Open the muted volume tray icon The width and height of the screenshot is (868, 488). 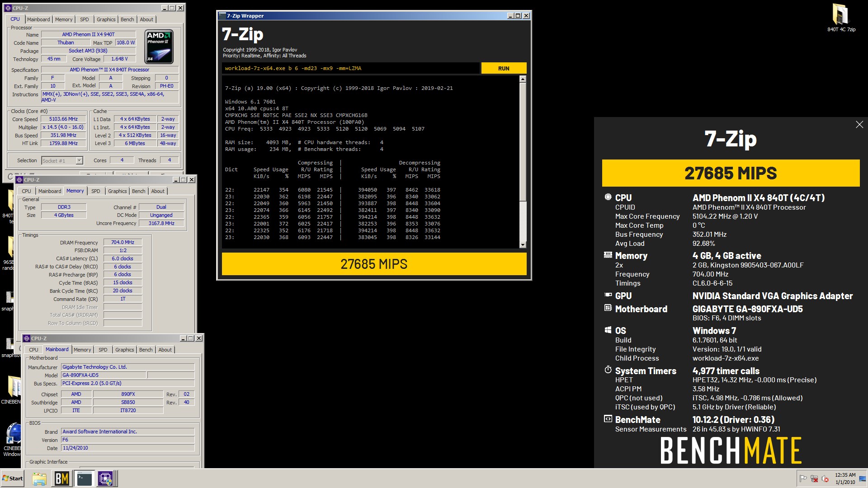click(x=825, y=479)
